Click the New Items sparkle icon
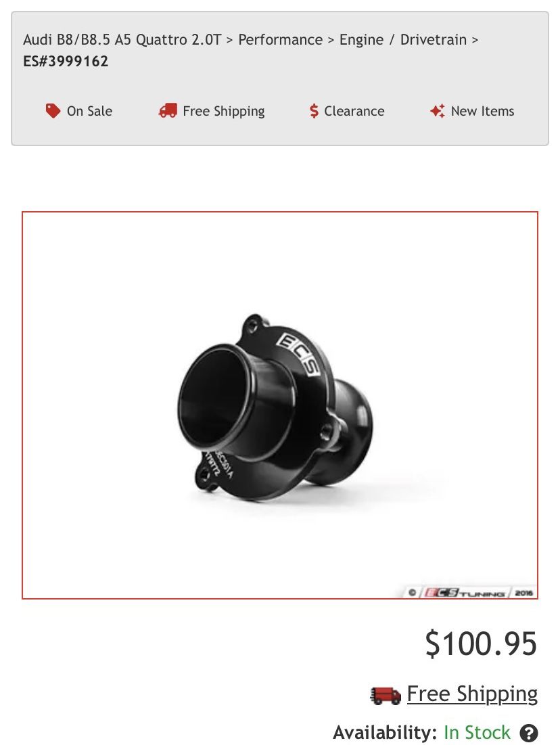The image size is (560, 745). pyautogui.click(x=438, y=111)
